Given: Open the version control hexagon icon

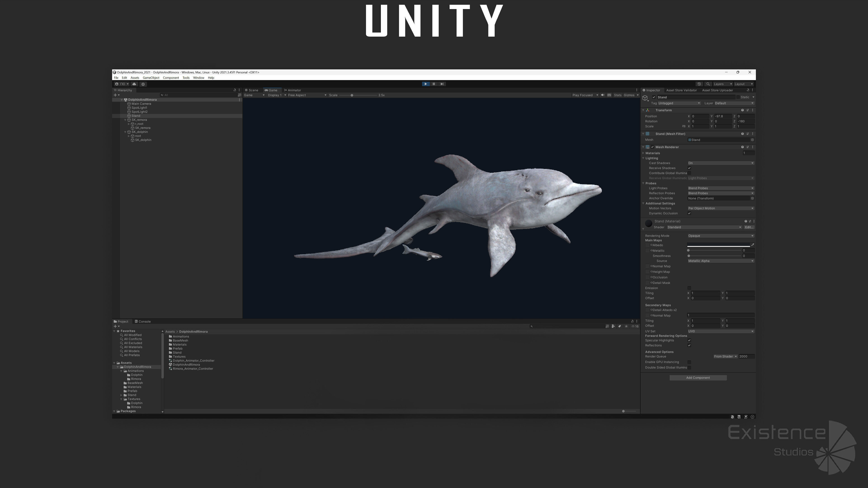Looking at the screenshot, I should tap(143, 84).
